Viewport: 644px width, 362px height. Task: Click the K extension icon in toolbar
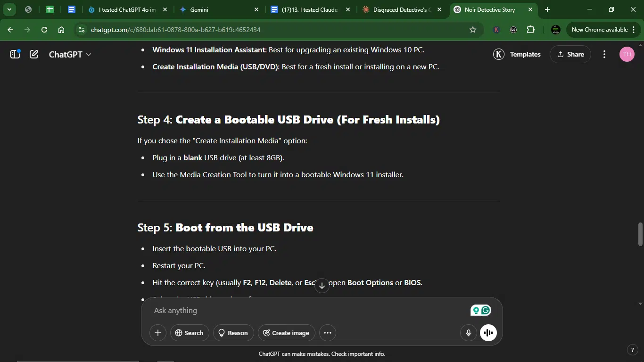pos(496,30)
